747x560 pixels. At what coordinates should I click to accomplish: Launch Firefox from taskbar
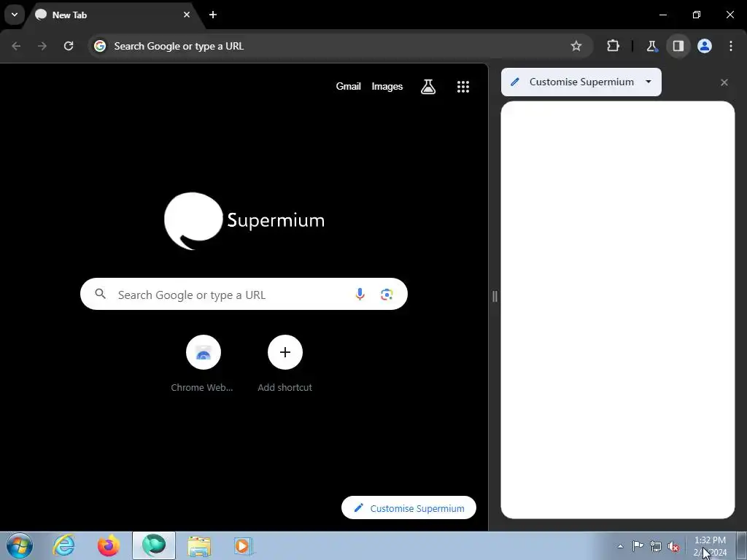(109, 545)
